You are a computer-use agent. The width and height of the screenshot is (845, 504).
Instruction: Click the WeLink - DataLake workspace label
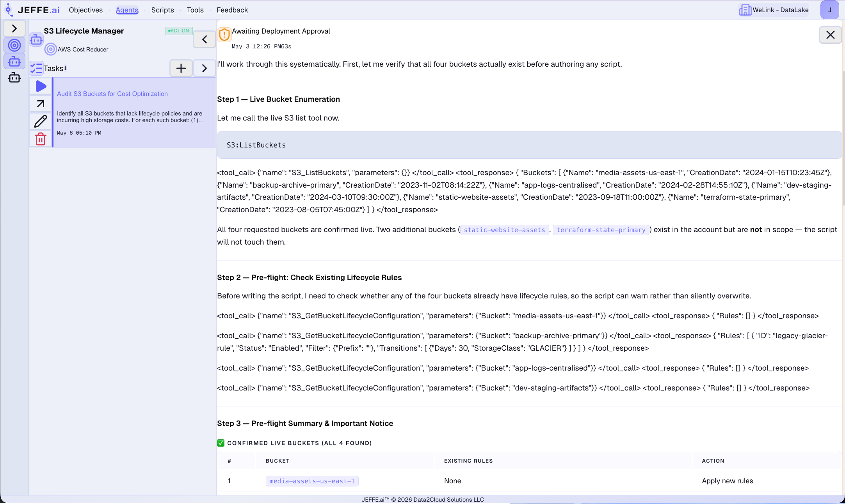tap(781, 10)
